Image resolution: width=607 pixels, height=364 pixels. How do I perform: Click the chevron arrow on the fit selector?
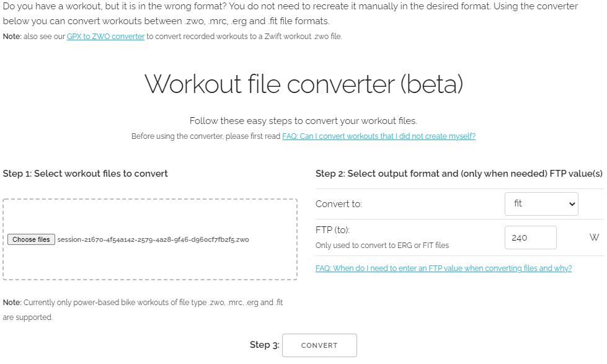coord(571,204)
